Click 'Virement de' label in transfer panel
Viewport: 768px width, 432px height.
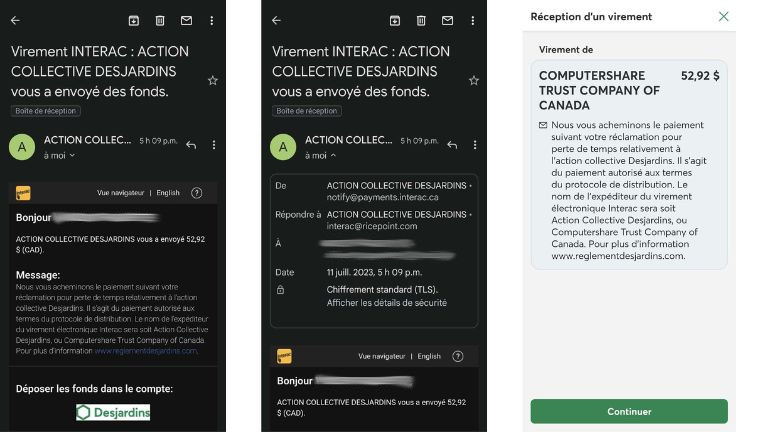tap(566, 50)
